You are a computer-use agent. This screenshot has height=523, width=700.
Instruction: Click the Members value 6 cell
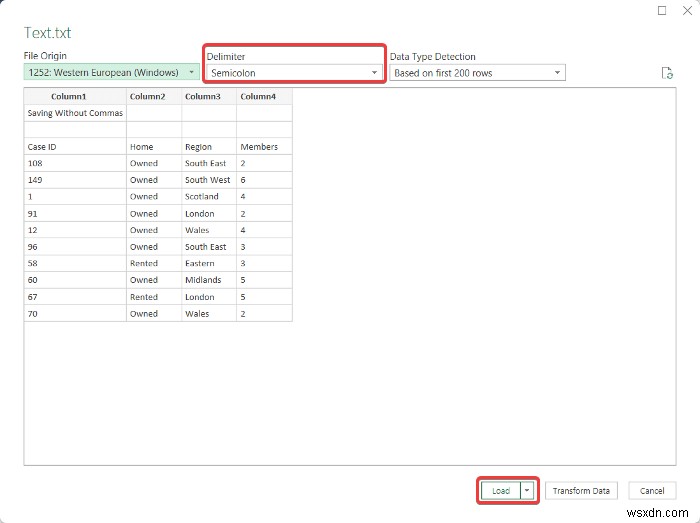264,180
